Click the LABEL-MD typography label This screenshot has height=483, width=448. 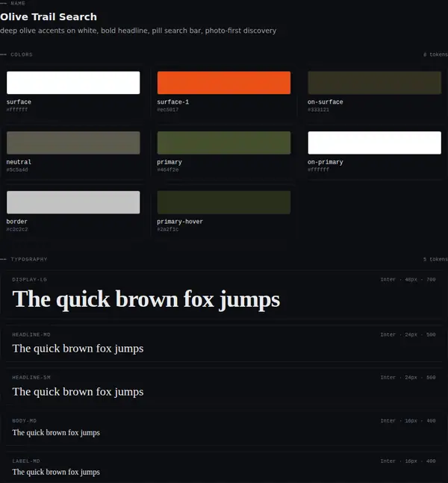point(26,461)
